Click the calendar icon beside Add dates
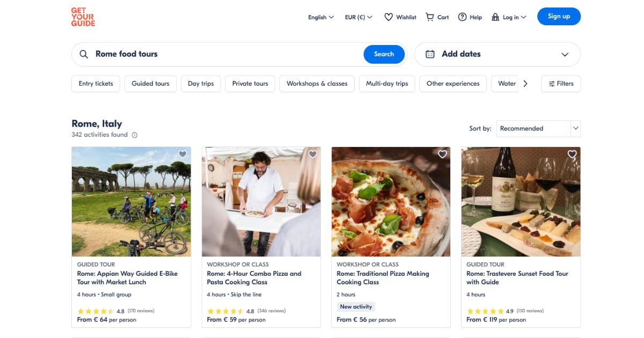644x338 pixels. (430, 54)
